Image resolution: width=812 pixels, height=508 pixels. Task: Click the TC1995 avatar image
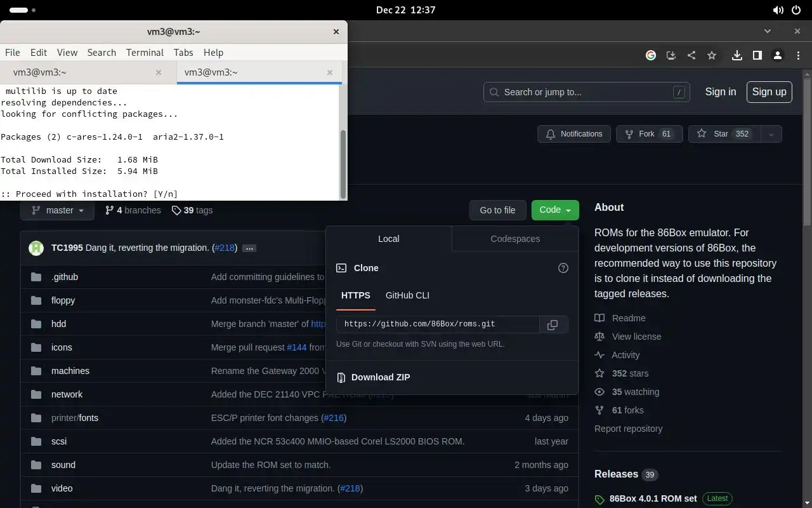(x=36, y=248)
